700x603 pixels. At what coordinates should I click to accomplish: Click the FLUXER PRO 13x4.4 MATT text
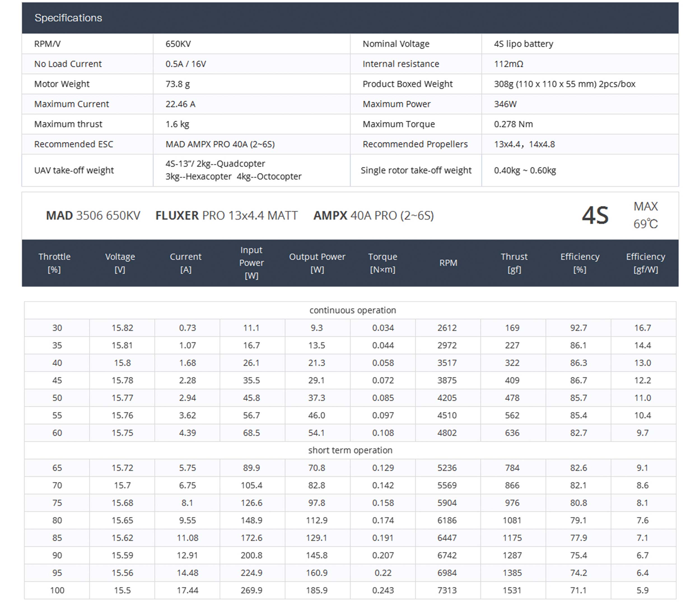click(x=226, y=216)
